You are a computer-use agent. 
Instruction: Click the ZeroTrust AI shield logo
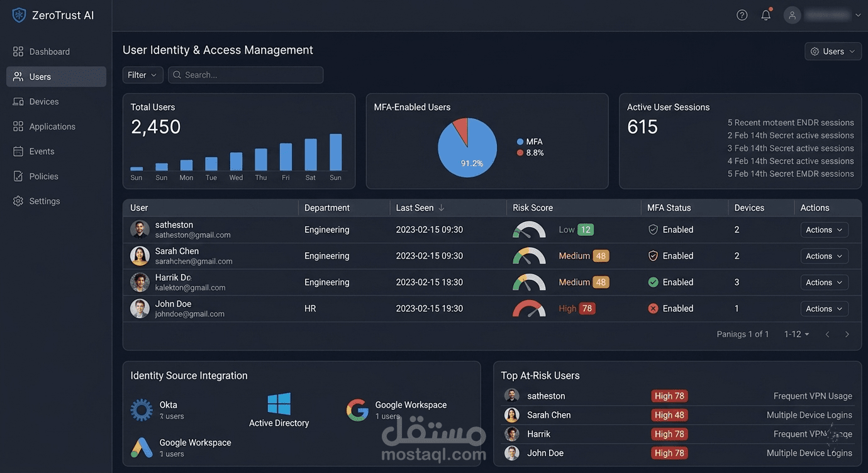tap(19, 15)
